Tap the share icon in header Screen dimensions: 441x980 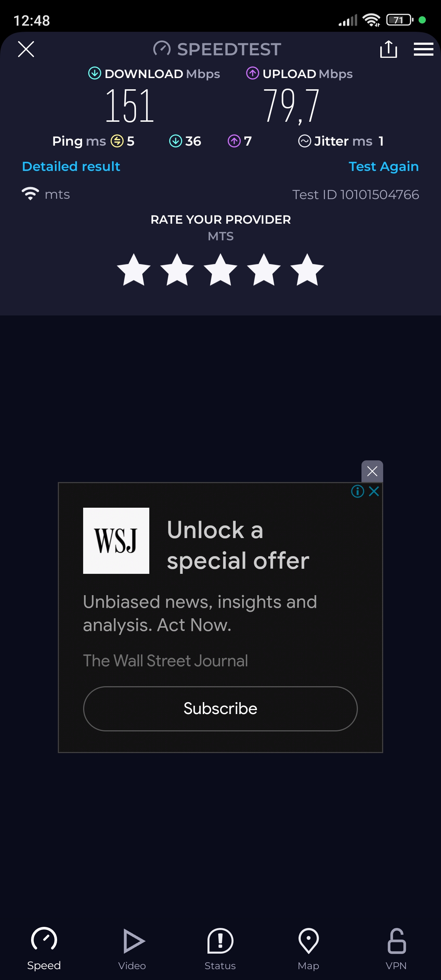pyautogui.click(x=388, y=49)
